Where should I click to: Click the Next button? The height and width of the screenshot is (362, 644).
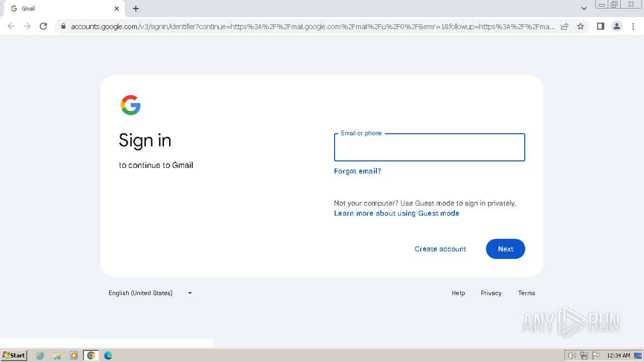(x=506, y=249)
